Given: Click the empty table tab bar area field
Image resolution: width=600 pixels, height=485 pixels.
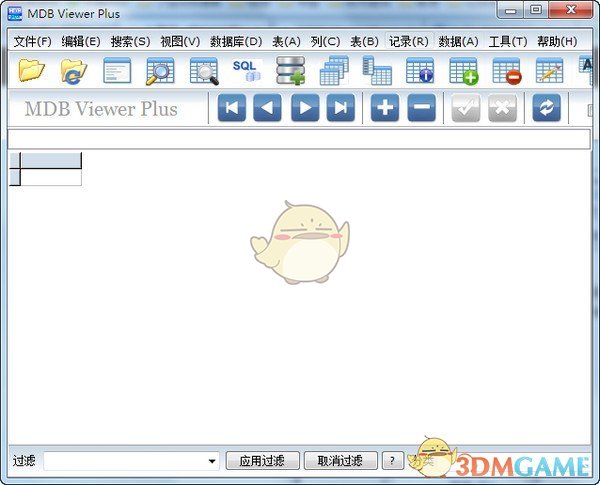Looking at the screenshot, I should click(x=299, y=139).
